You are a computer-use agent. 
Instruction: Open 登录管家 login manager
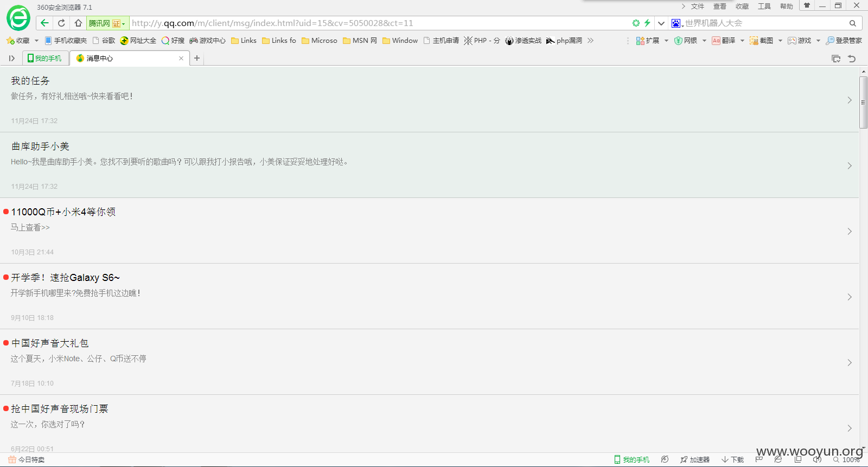pos(844,41)
